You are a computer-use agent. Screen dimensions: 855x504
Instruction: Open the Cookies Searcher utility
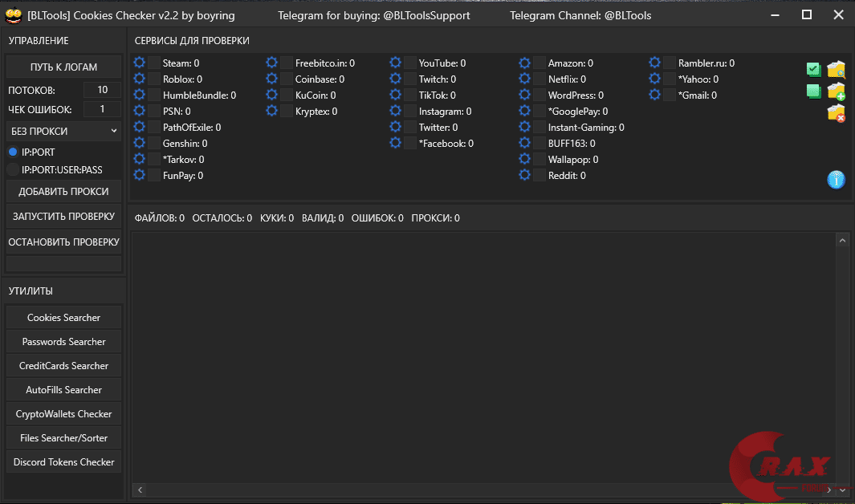[63, 318]
